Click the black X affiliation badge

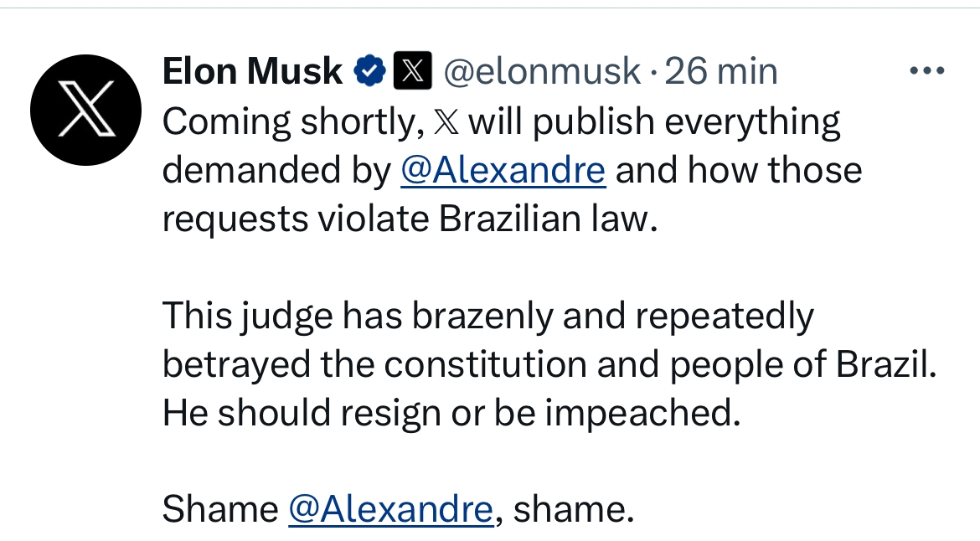tap(412, 70)
